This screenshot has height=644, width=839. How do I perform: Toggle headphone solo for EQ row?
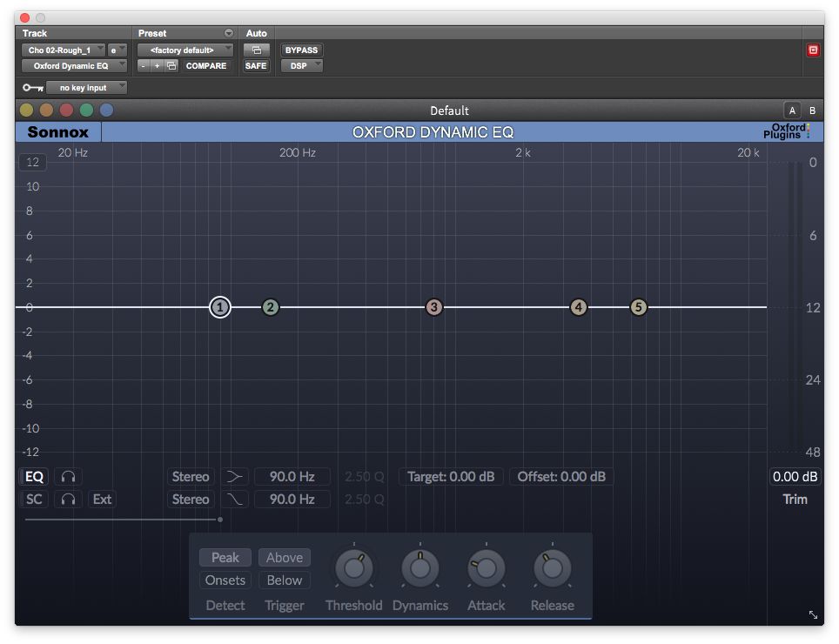(68, 477)
